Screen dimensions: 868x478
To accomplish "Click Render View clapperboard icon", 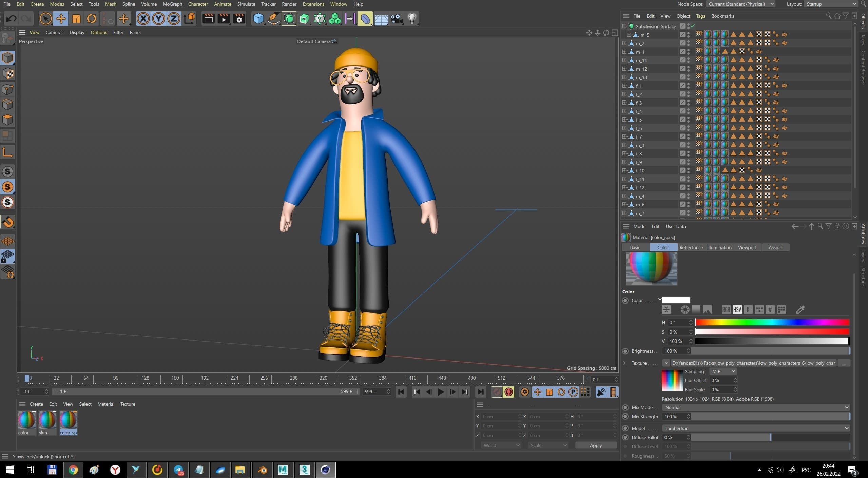I will coord(208,19).
